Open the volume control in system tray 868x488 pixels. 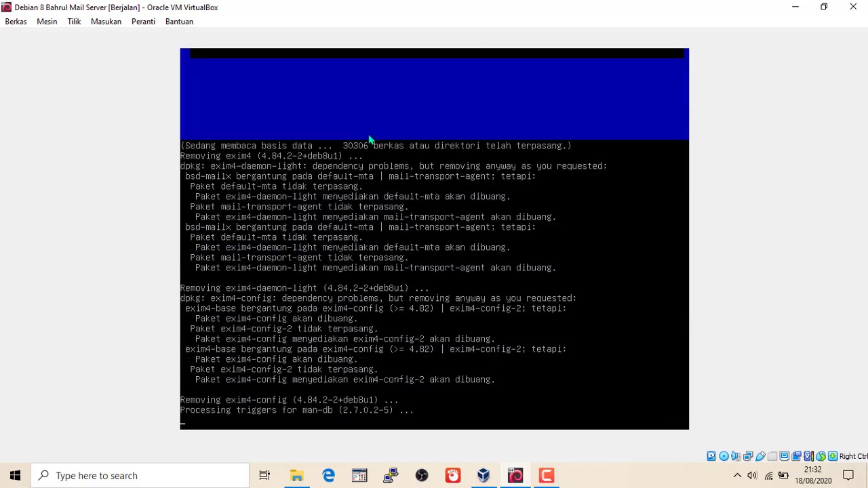752,476
